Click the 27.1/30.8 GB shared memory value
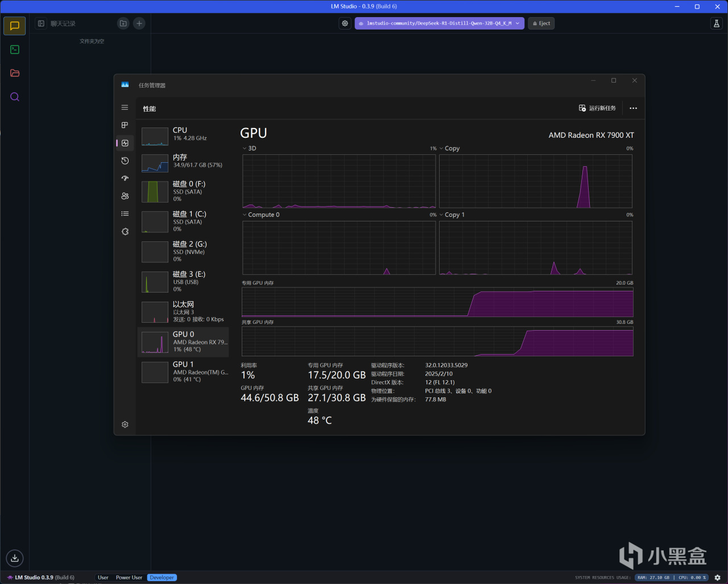The image size is (728, 584). 337,398
